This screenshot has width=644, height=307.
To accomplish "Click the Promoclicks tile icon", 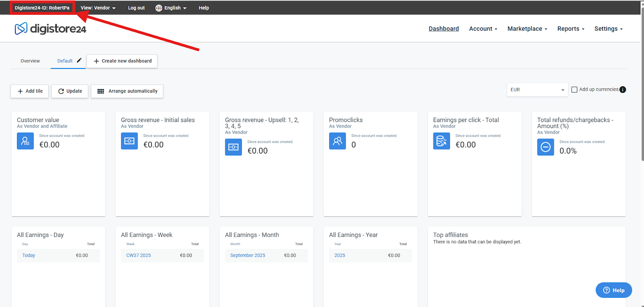I will point(338,141).
